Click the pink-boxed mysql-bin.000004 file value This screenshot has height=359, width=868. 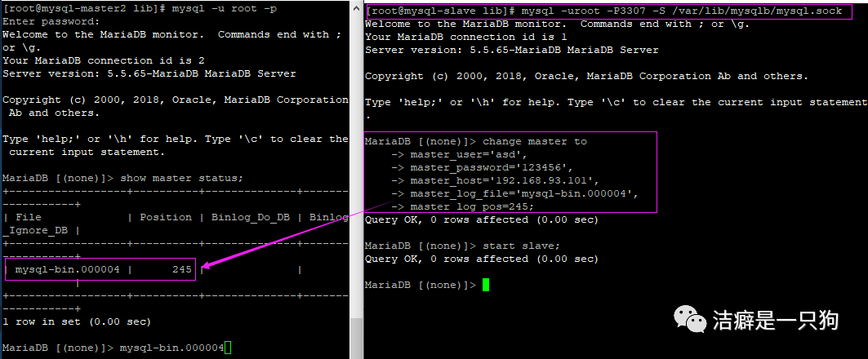[72, 269]
